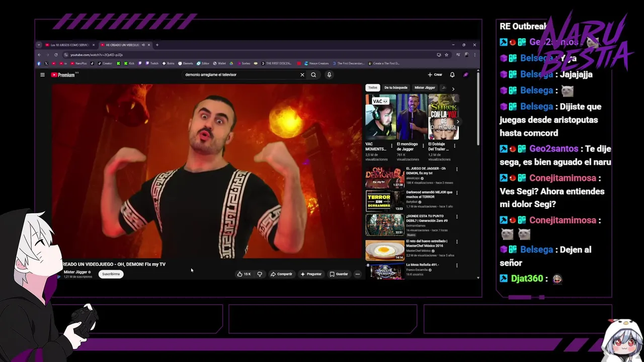Click the Preguntar button
This screenshot has width=644, height=362.
(x=311, y=274)
